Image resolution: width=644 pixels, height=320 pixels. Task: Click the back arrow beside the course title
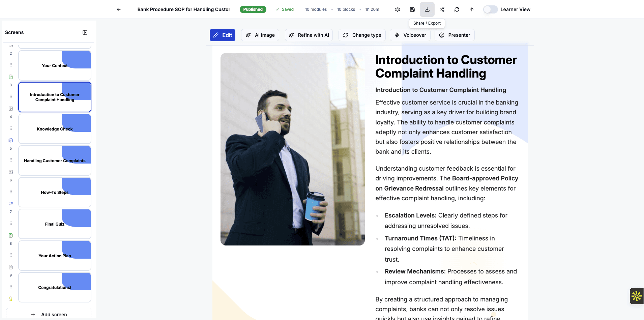(x=118, y=9)
